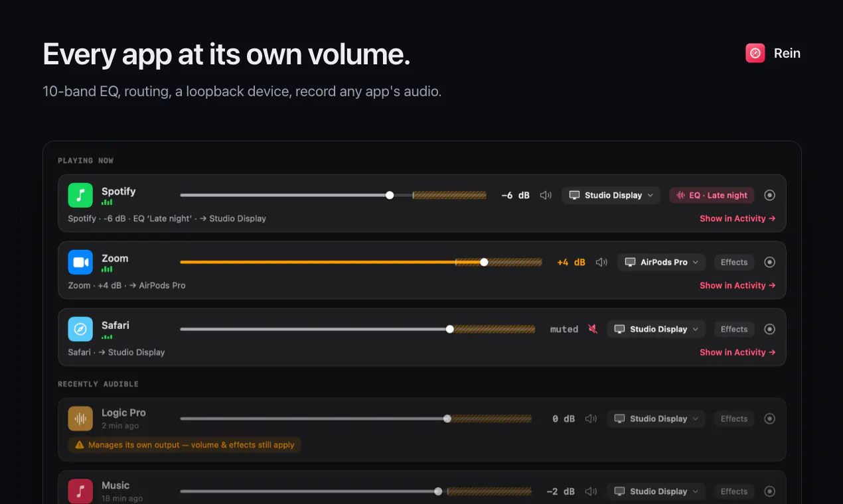Click the Zoom app icon
Image resolution: width=843 pixels, height=504 pixels.
point(80,262)
